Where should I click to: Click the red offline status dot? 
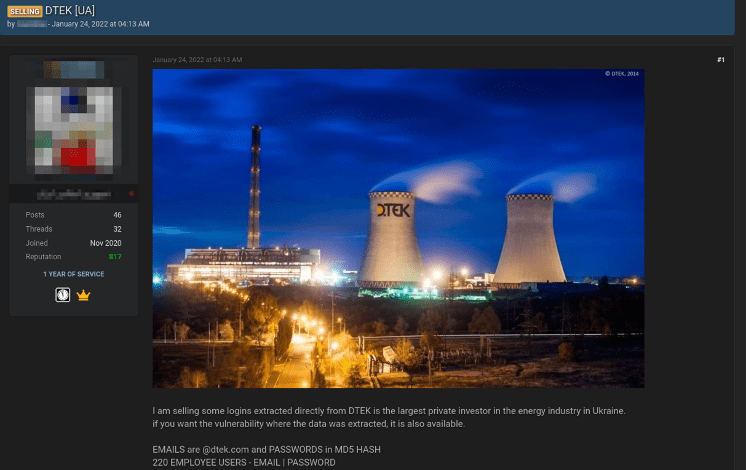(x=131, y=194)
